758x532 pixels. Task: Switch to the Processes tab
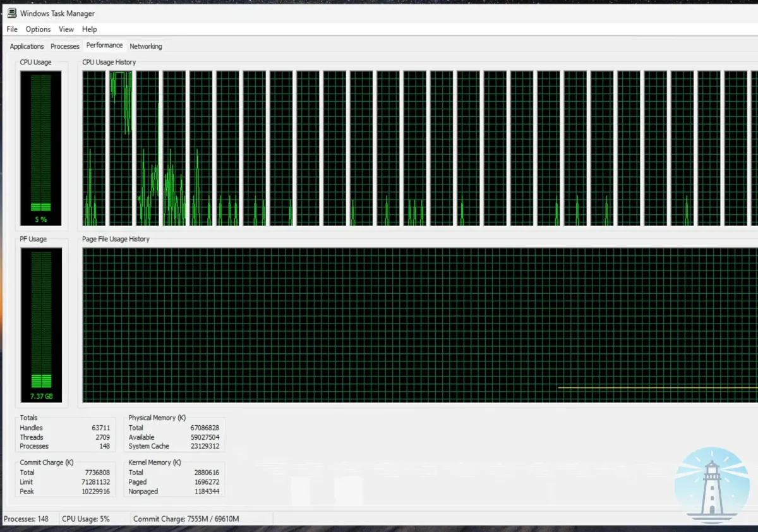pos(64,45)
